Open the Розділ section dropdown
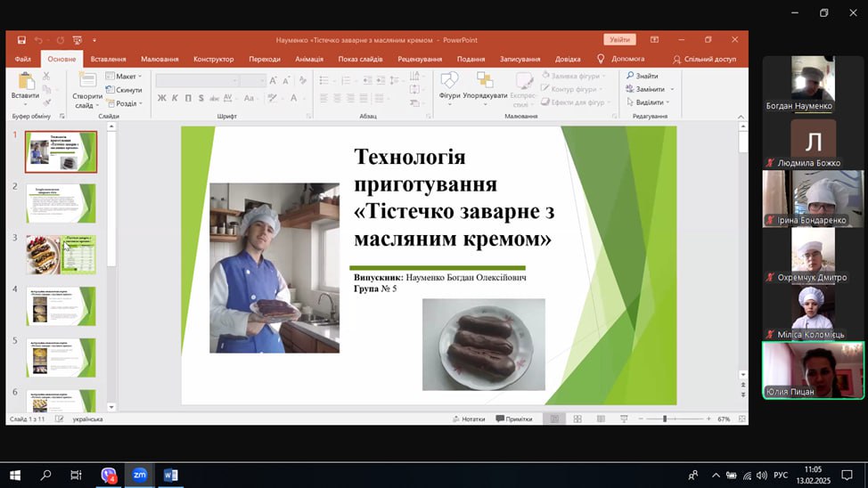The height and width of the screenshot is (488, 868). coord(126,103)
